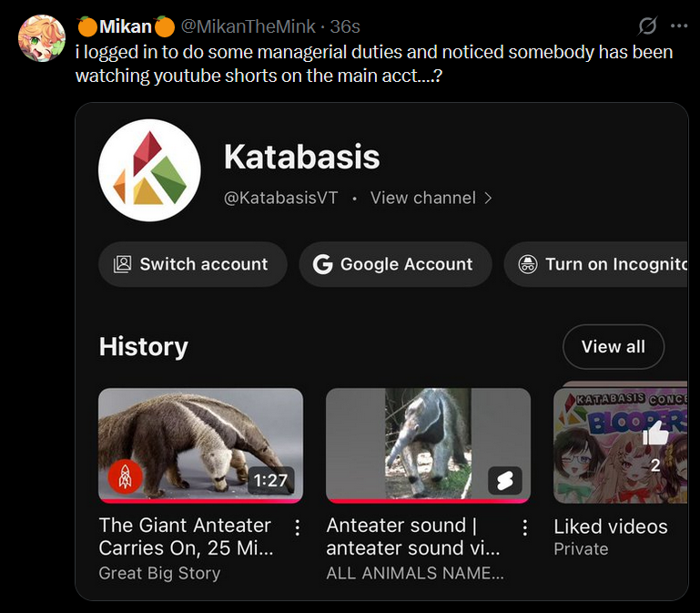Viewport: 700px width, 613px height.
Task: Click the thumbs-up icon on Liked videos
Action: (655, 436)
